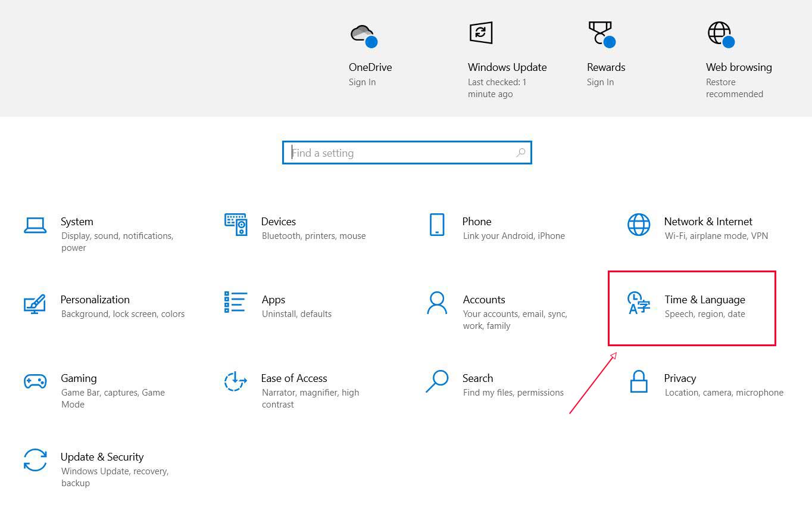Viewport: 812px width, 513px height.
Task: Click the Time & Language clock icon
Action: pyautogui.click(x=639, y=303)
